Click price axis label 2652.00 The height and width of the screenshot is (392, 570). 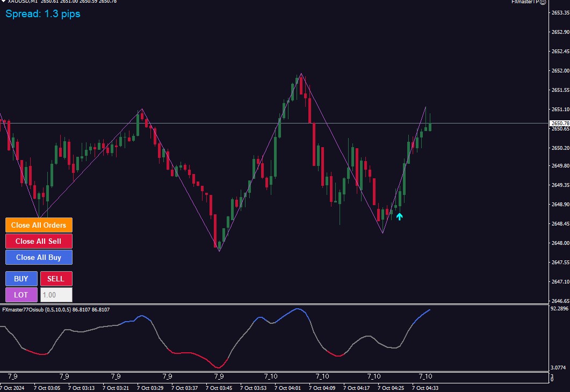[560, 70]
